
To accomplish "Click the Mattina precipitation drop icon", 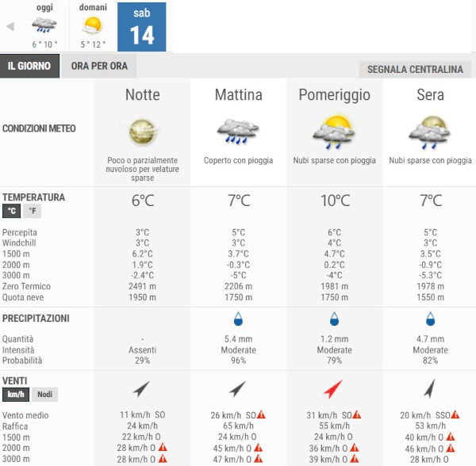I will 239,319.
